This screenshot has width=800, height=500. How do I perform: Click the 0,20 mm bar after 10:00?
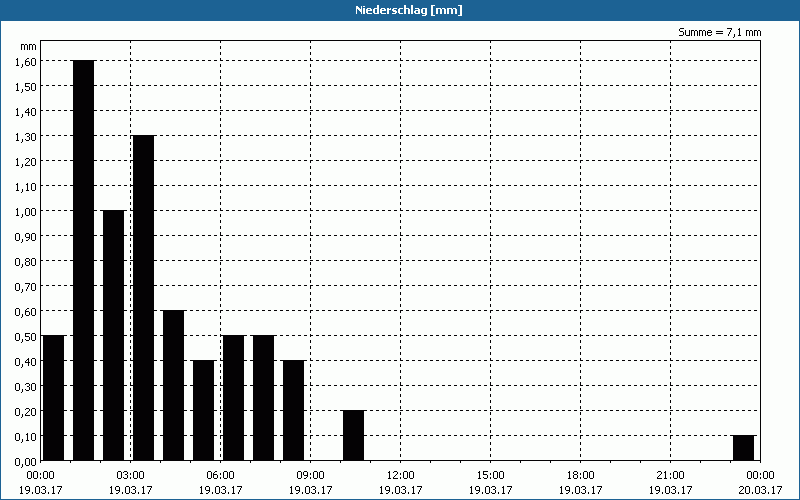pos(354,435)
